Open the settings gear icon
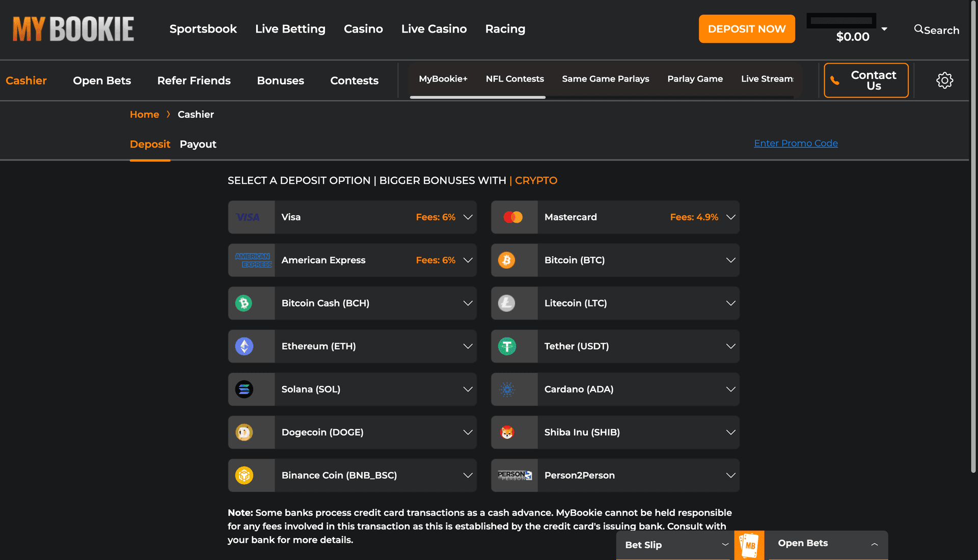The height and width of the screenshot is (560, 978). pyautogui.click(x=945, y=80)
